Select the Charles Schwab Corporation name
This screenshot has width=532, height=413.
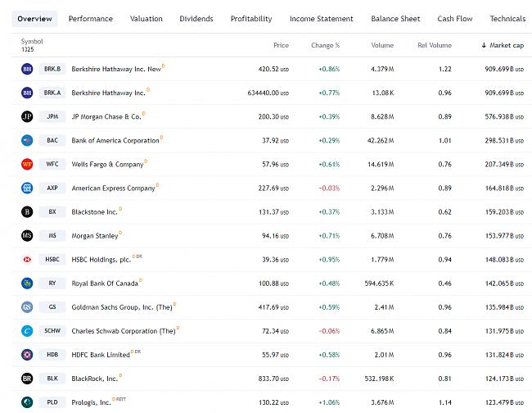click(124, 331)
